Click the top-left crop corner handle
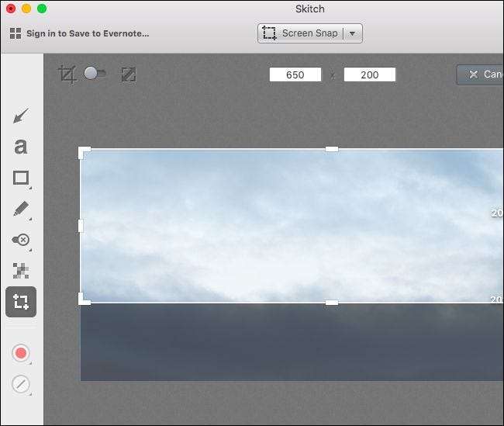The width and height of the screenshot is (504, 426). tap(82, 151)
